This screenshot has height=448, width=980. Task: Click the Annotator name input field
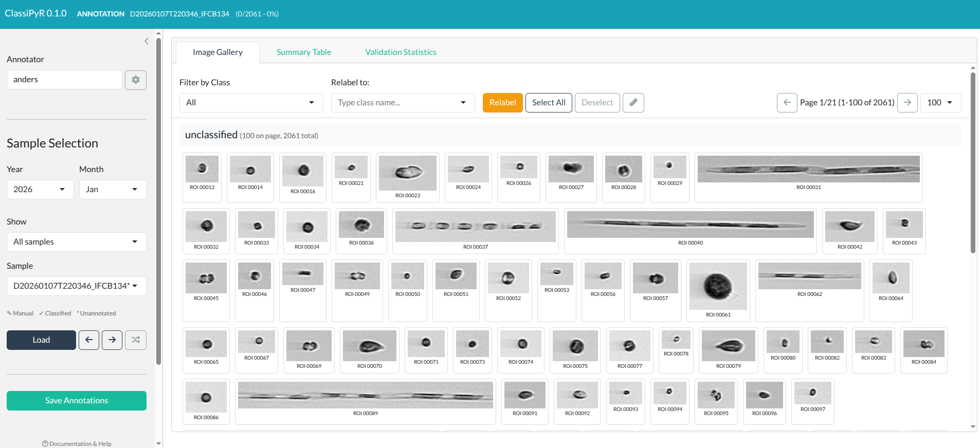point(64,80)
